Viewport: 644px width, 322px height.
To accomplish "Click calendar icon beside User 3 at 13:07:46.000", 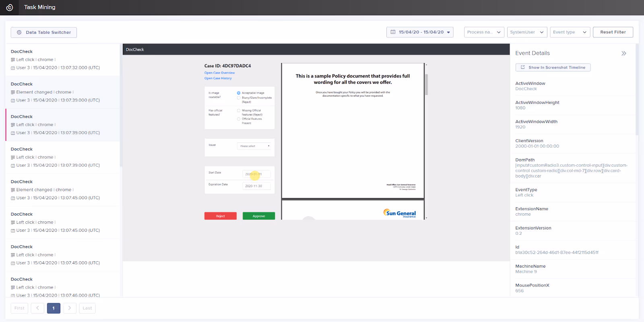I will [13, 295].
